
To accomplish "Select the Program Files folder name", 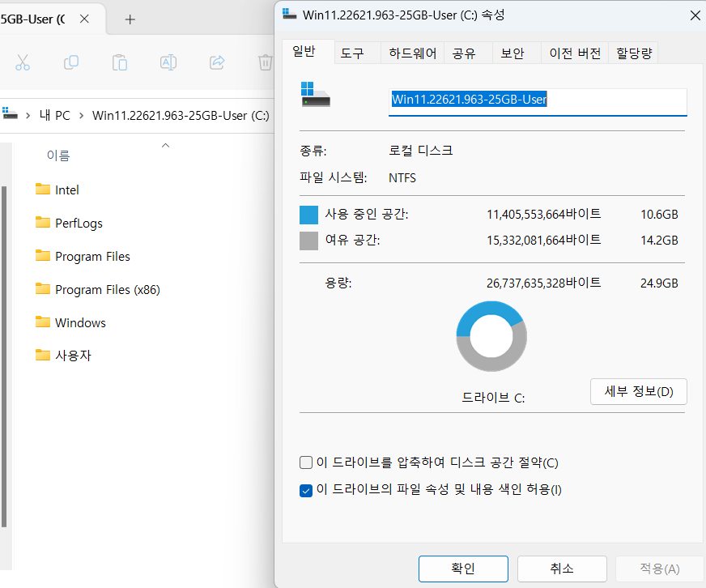I will tap(93, 257).
